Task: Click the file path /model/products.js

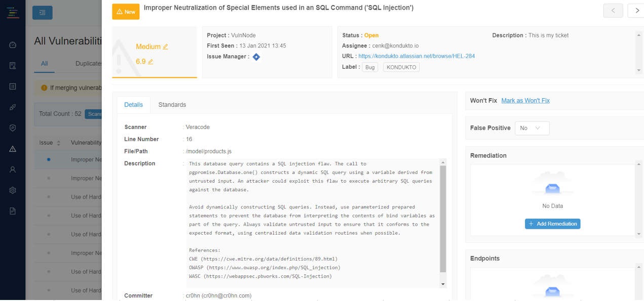Action: [x=209, y=151]
